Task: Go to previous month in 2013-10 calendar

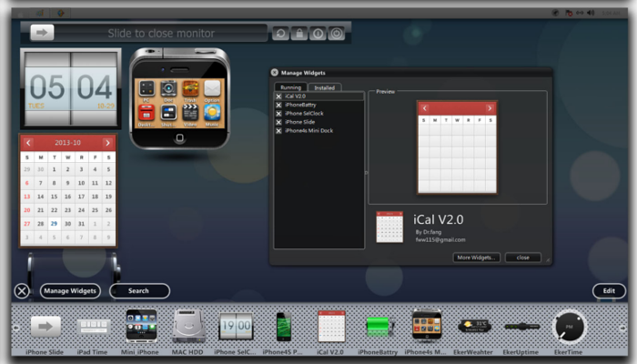Action: coord(28,143)
